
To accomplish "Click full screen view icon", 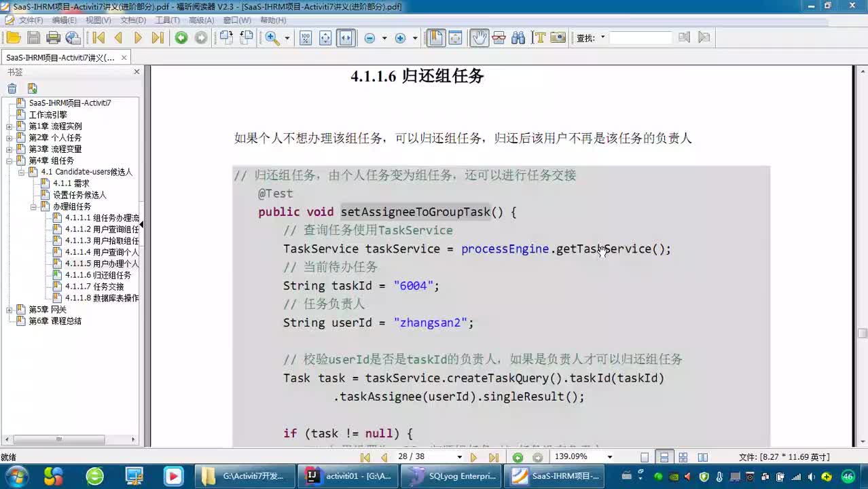I will point(455,38).
